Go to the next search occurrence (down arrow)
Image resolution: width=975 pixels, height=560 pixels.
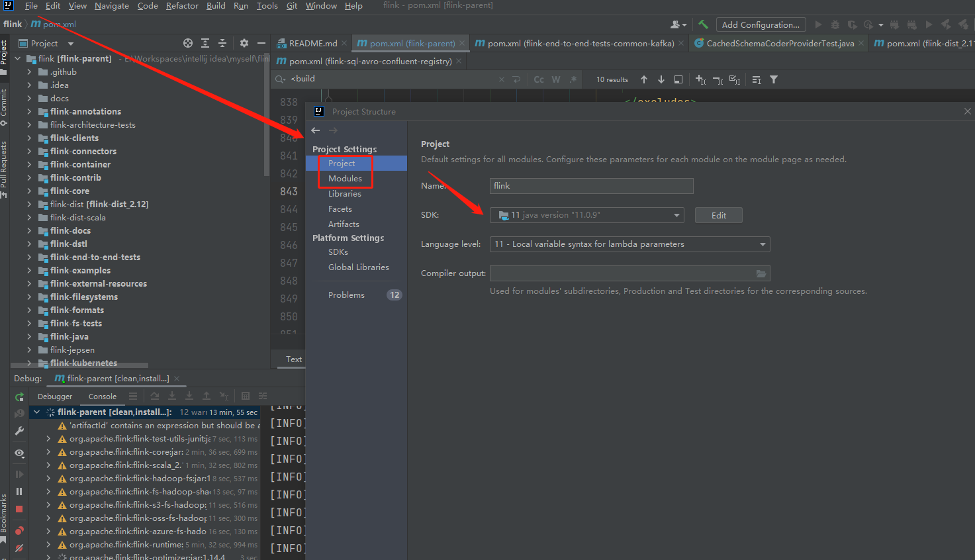tap(661, 79)
